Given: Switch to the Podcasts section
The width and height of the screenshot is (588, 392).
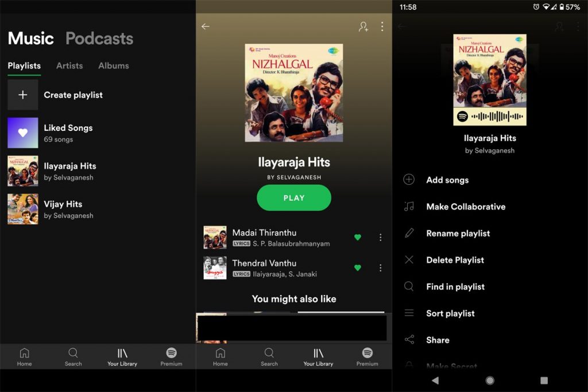Looking at the screenshot, I should pos(99,38).
